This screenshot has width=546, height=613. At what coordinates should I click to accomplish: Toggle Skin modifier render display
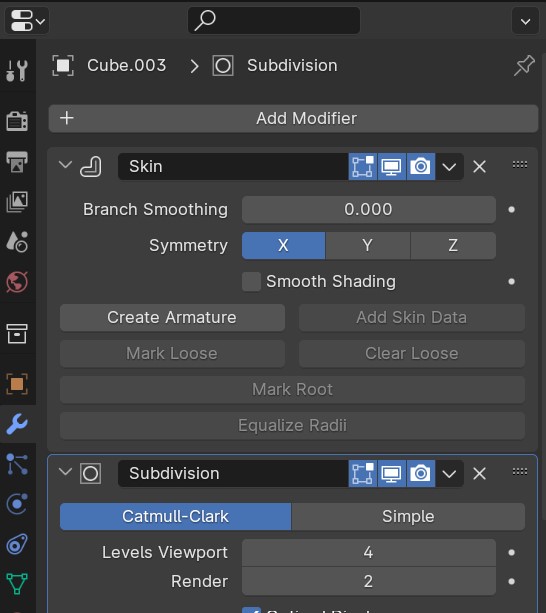point(421,167)
